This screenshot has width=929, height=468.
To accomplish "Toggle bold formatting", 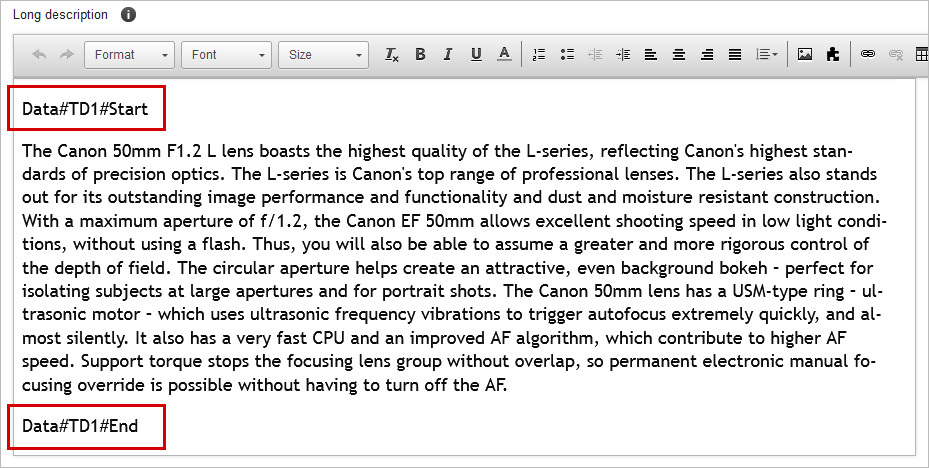I will 420,55.
